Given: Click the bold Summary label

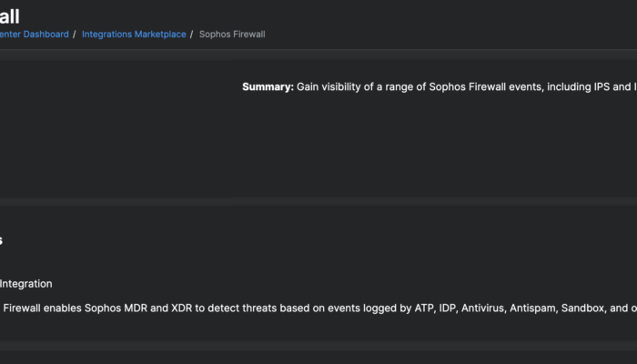Looking at the screenshot, I should point(268,87).
